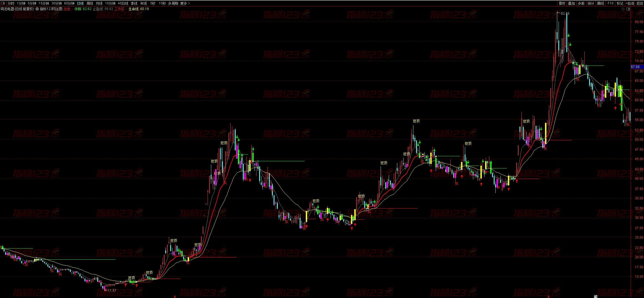The height and width of the screenshot is (298, 644).
Task: Click the stock title 鸣志电器(日线 前复权)
Action: click(x=17, y=9)
